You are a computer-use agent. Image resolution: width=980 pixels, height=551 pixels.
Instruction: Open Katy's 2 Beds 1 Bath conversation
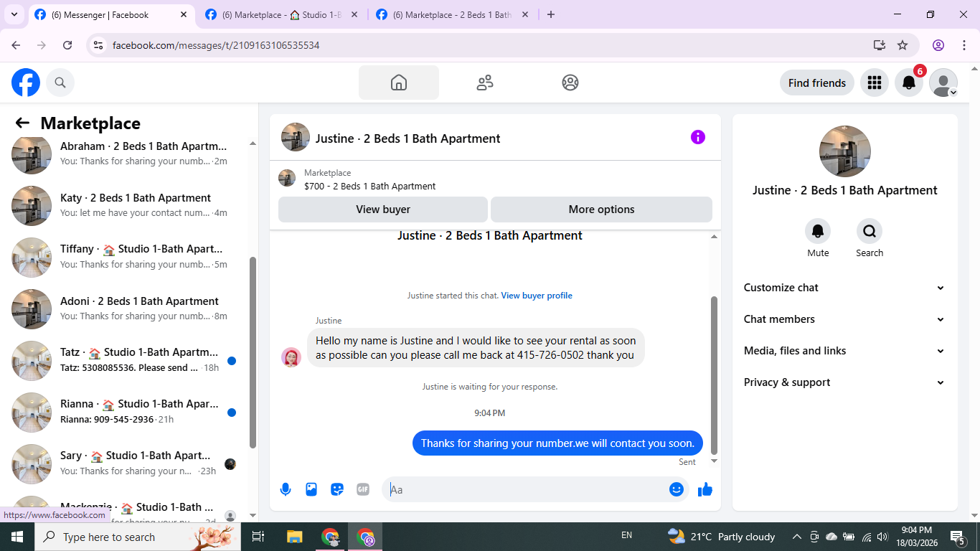[125, 205]
